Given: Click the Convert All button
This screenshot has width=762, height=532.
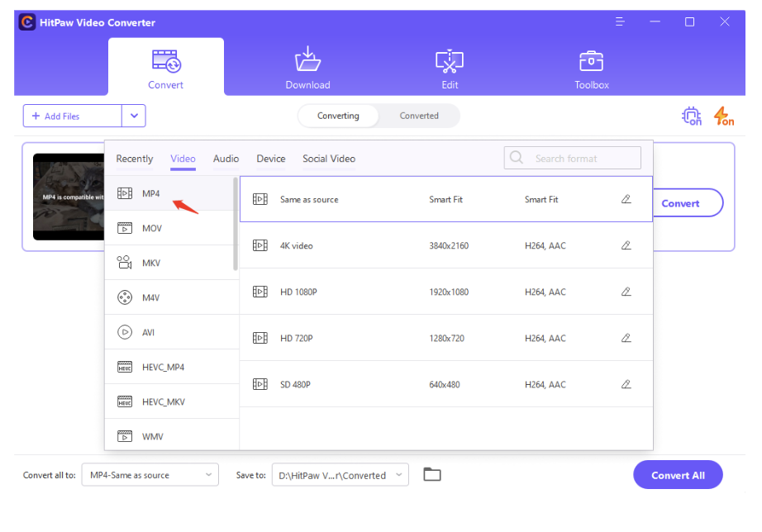Looking at the screenshot, I should pos(678,475).
